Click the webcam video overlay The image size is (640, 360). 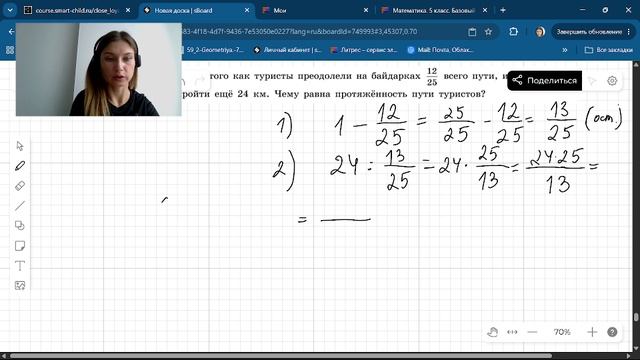coord(99,69)
